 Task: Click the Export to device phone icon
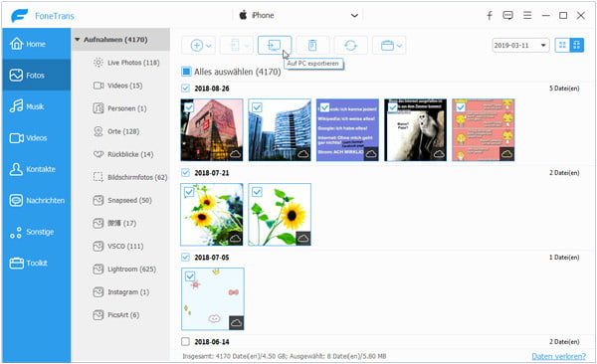[x=235, y=46]
